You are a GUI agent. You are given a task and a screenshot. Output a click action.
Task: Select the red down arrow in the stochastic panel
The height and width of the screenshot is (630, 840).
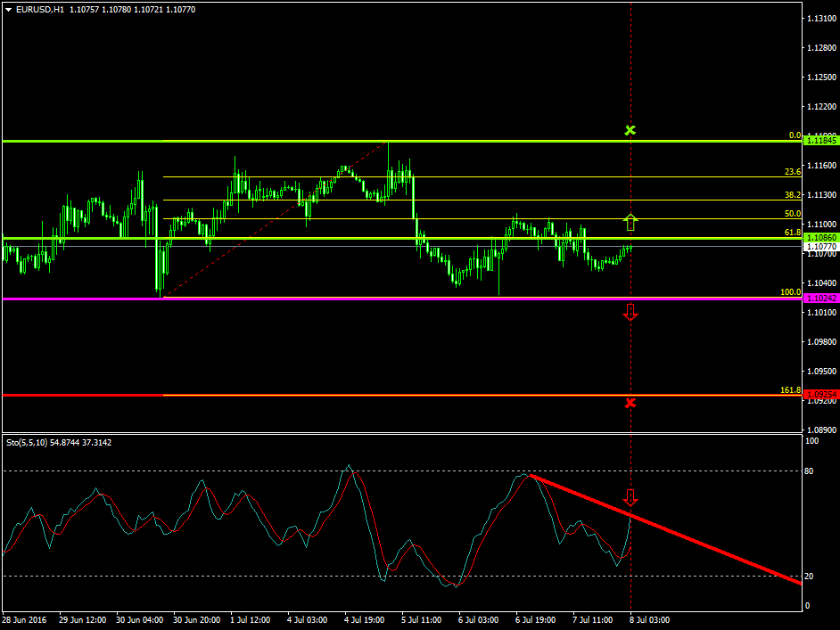630,497
